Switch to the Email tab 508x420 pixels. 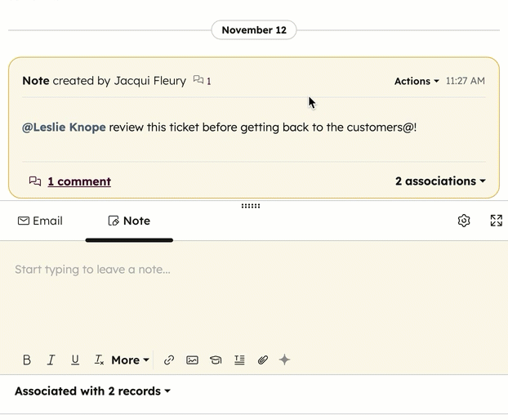click(x=40, y=221)
